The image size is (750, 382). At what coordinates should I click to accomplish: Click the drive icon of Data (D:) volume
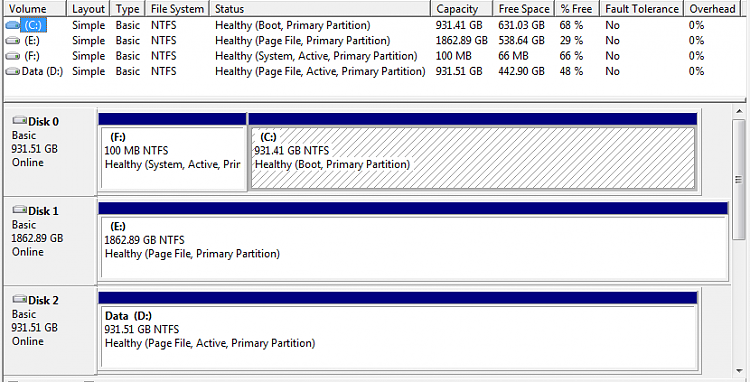[12, 72]
